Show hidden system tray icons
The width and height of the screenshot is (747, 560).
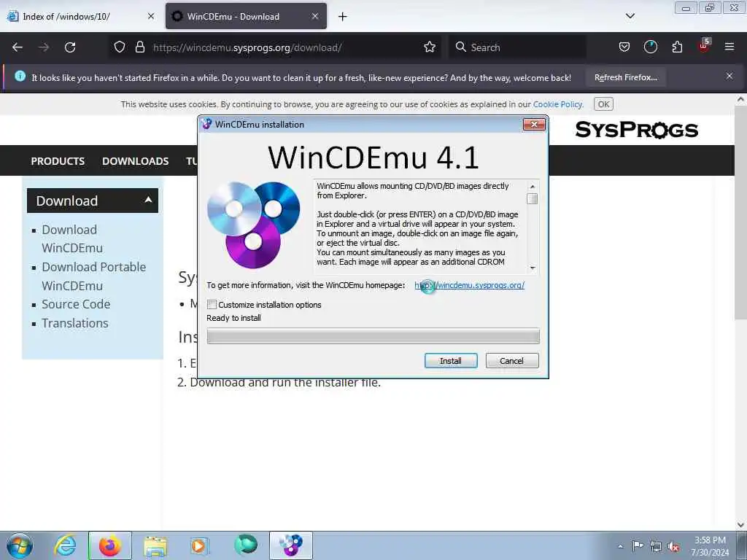coord(620,547)
